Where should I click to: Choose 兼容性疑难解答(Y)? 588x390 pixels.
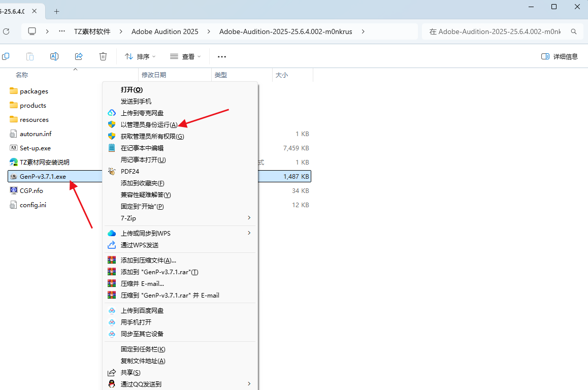tap(180, 194)
